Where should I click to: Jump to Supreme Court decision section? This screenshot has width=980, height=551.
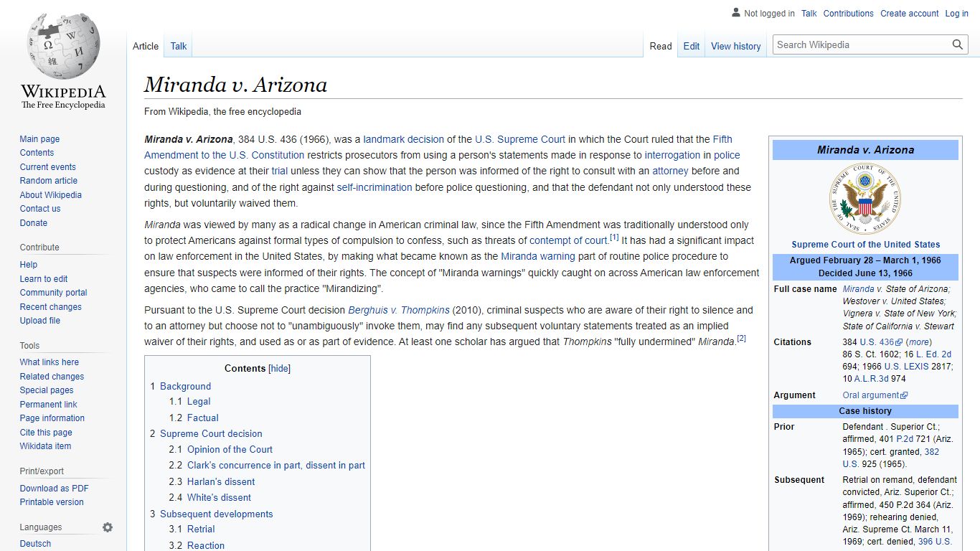[x=211, y=433]
